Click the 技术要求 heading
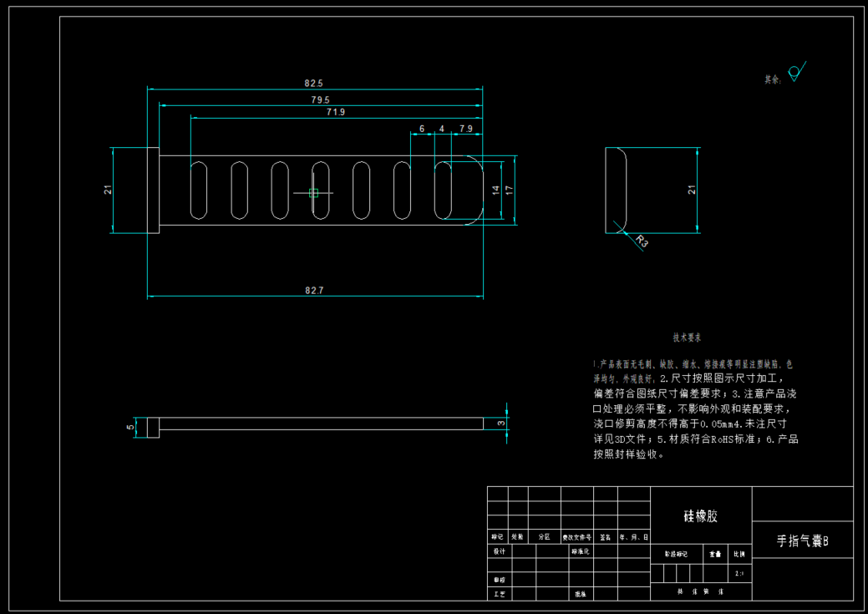 (x=687, y=337)
